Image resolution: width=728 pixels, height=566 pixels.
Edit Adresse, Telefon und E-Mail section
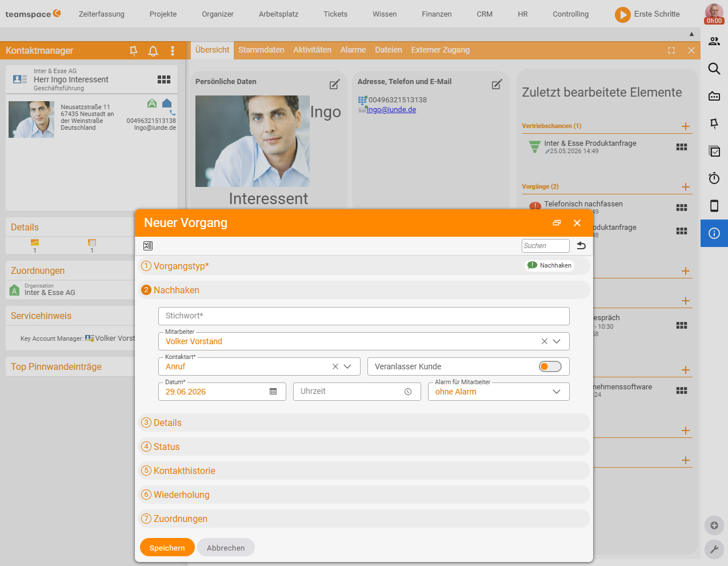coord(497,85)
